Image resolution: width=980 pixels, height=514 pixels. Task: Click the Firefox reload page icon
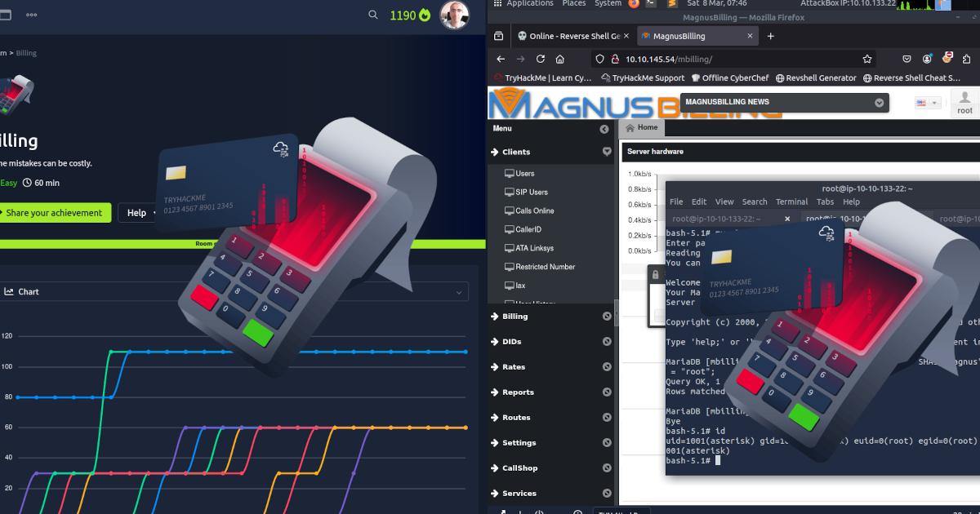point(541,59)
